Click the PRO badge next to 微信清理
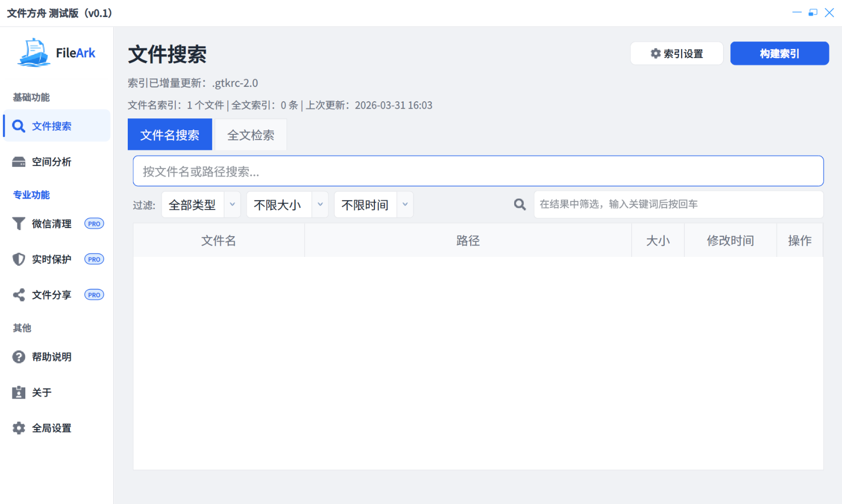The width and height of the screenshot is (842, 504). coord(94,223)
